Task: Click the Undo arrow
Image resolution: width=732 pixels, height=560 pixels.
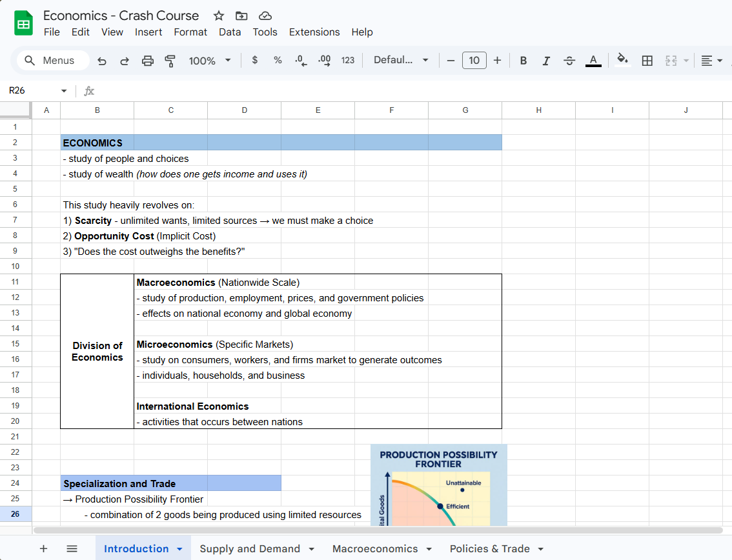Action: pyautogui.click(x=102, y=61)
